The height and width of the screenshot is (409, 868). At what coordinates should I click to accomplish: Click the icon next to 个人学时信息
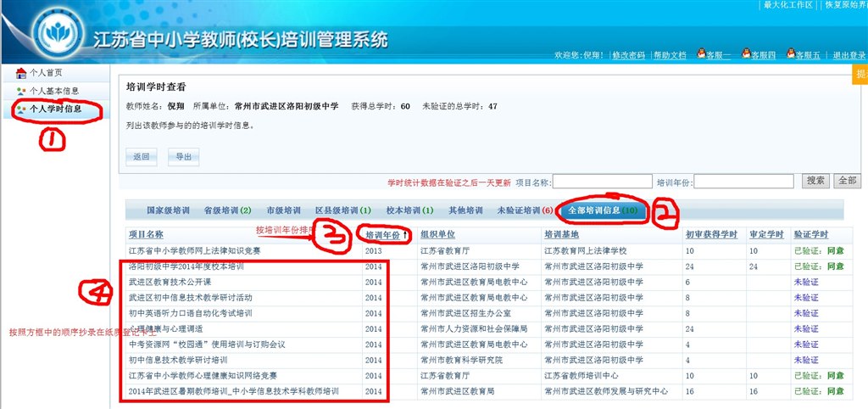(x=21, y=109)
